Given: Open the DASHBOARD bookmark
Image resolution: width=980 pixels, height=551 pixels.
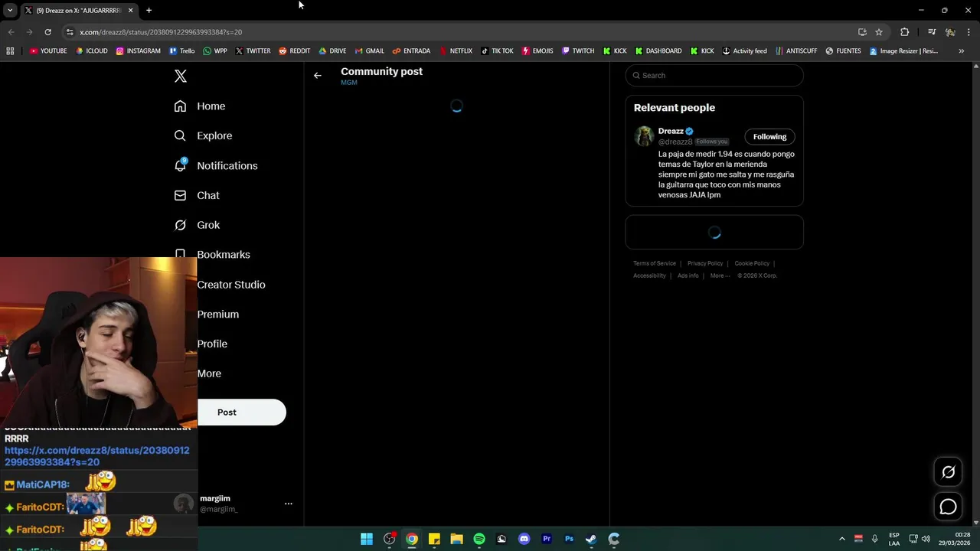Looking at the screenshot, I should (x=658, y=51).
